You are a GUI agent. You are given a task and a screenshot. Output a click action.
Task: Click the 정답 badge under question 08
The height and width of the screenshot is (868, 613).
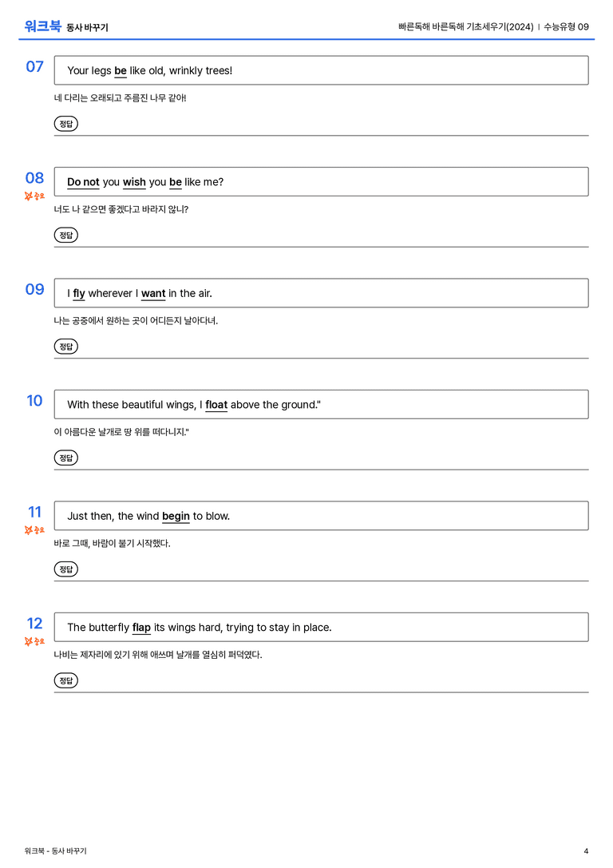pyautogui.click(x=65, y=235)
